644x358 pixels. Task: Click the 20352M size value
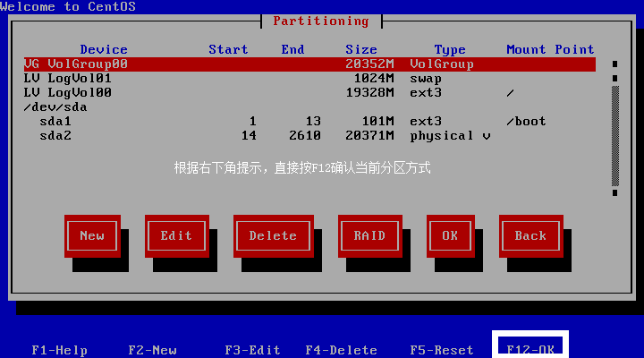(369, 64)
